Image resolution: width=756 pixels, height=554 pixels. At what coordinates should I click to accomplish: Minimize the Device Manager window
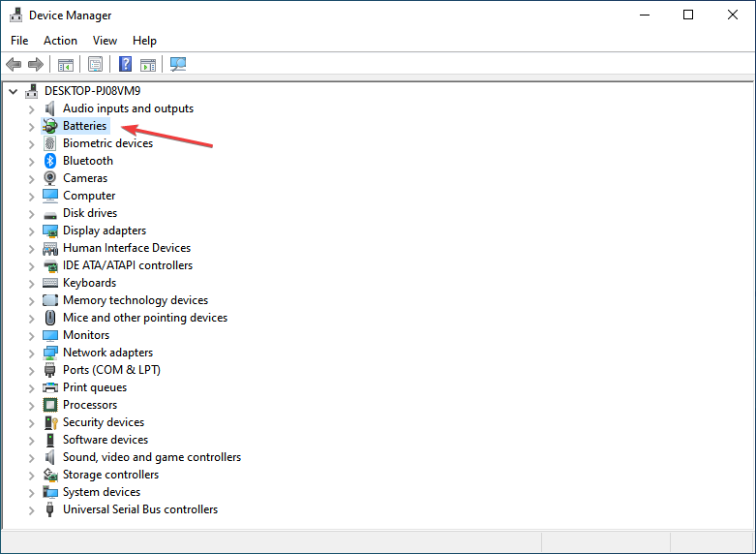coord(645,15)
